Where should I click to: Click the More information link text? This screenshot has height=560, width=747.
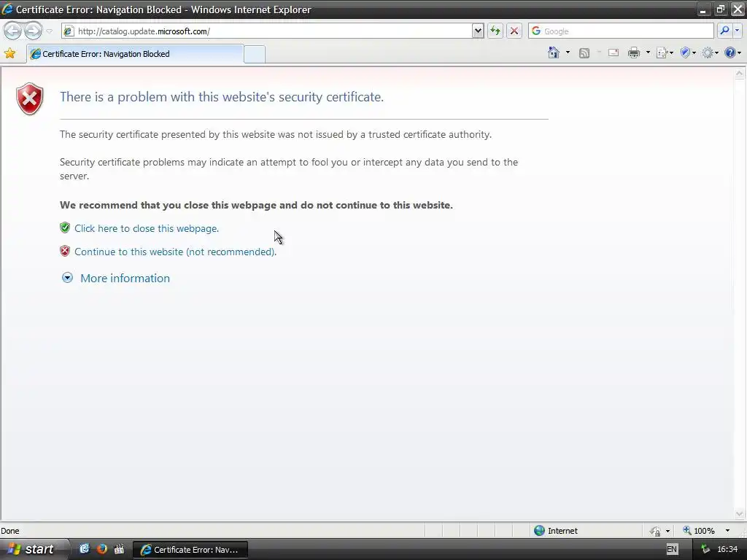point(125,278)
